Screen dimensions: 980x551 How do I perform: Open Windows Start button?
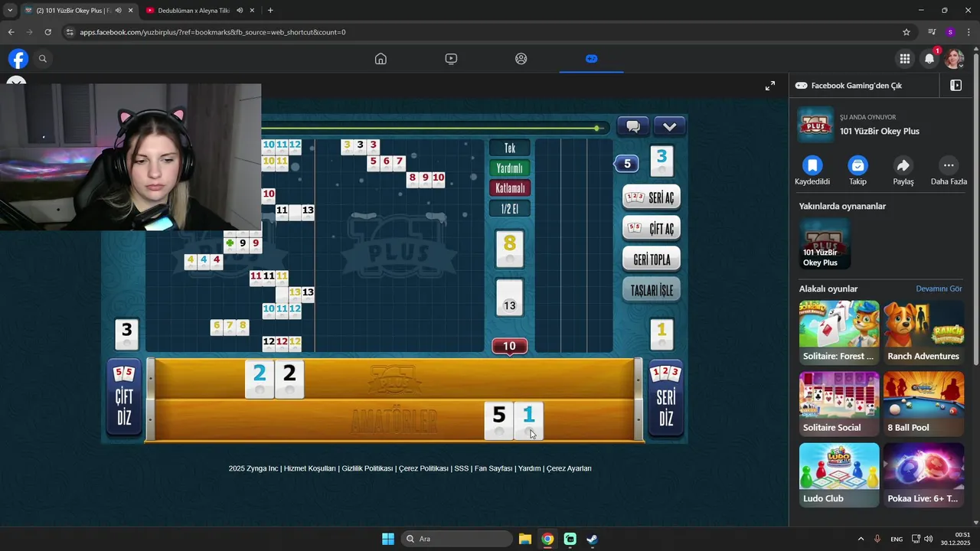[388, 539]
